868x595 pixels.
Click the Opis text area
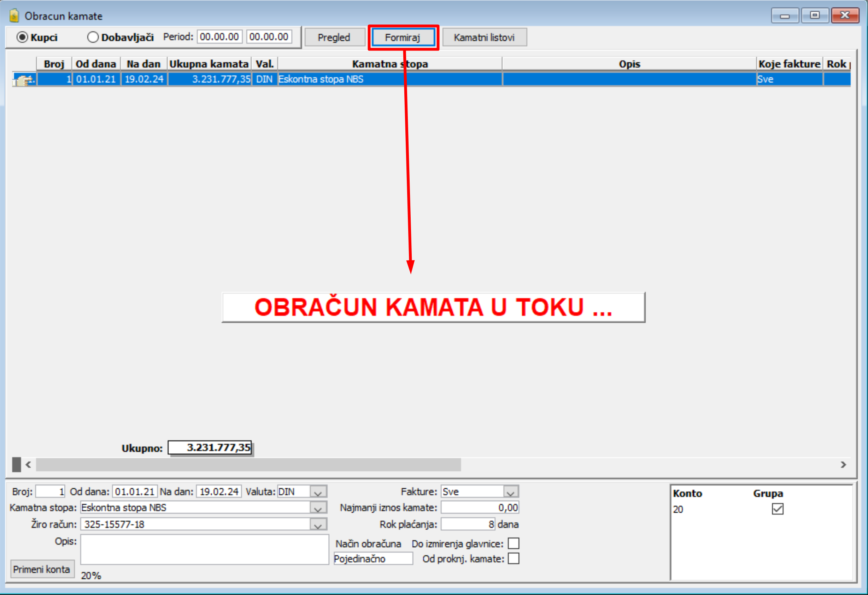[x=205, y=549]
